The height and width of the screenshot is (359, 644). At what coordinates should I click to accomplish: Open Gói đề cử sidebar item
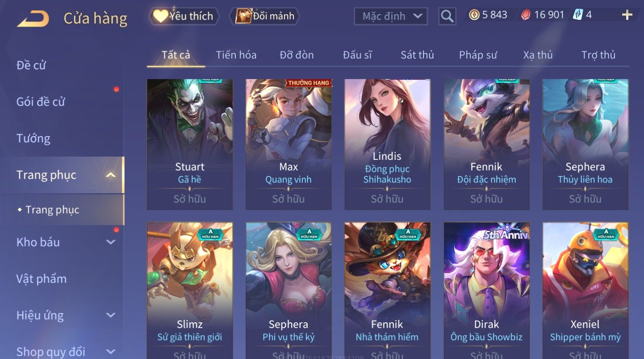click(41, 102)
